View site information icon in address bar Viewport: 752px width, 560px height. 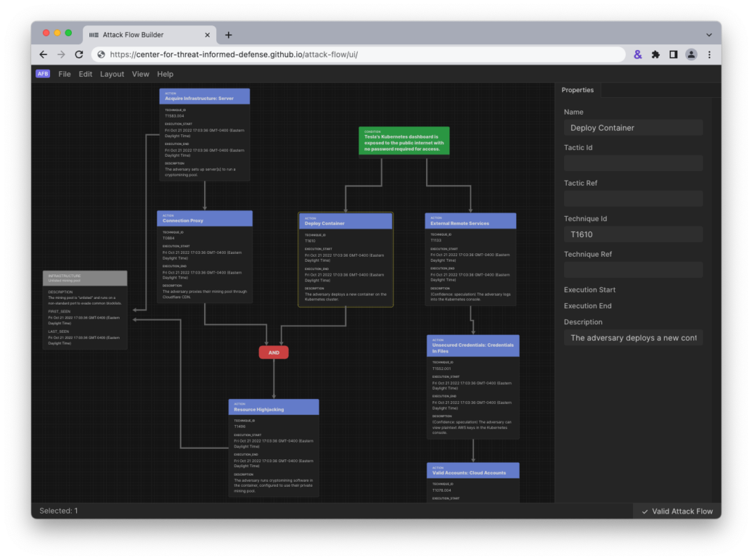coord(101,54)
